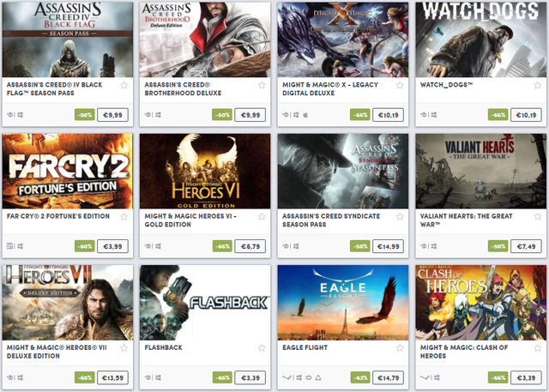Open Might & Magic Heroes VI Gold Edition title
The width and height of the screenshot is (549, 392).
coord(190,220)
